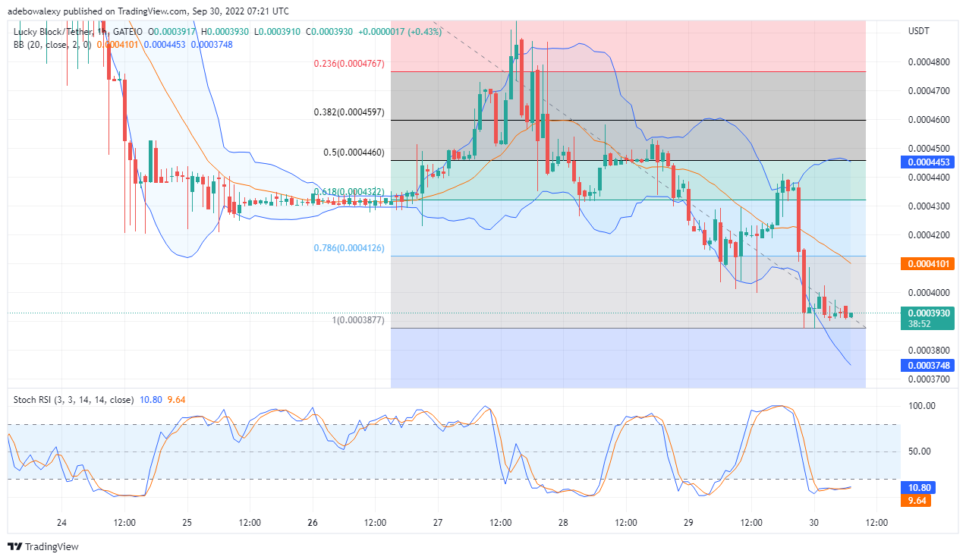Image resolution: width=966 pixels, height=560 pixels.
Task: Click the 0.618 Fibonacci level label
Action: (349, 192)
